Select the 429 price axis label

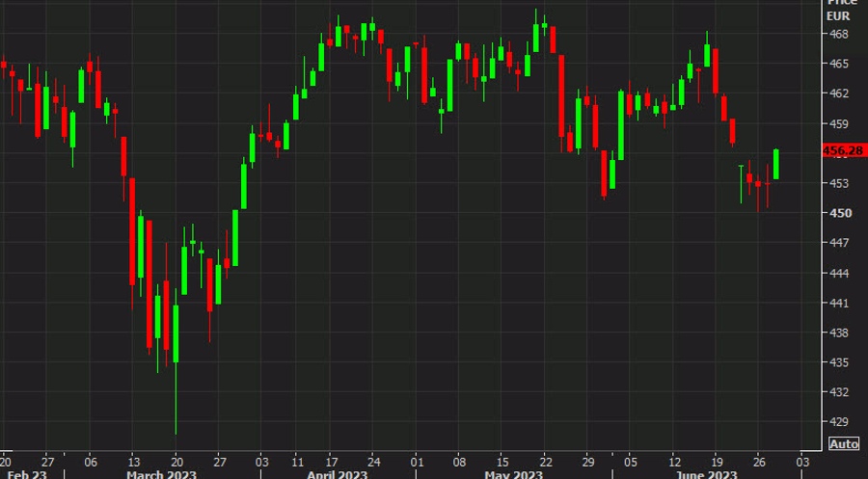point(838,422)
